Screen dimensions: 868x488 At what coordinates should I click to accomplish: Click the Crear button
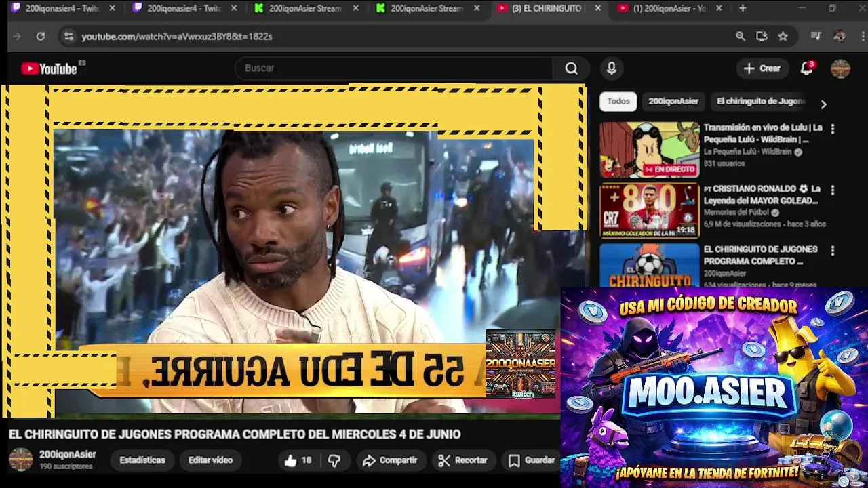(x=762, y=68)
